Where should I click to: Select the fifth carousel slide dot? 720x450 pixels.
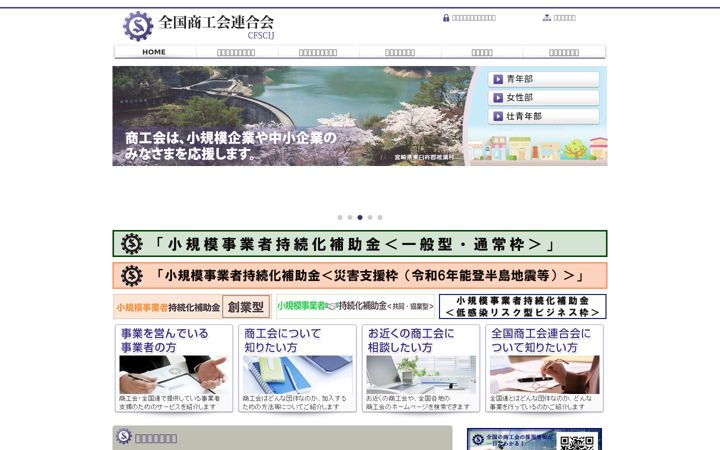[x=380, y=218]
